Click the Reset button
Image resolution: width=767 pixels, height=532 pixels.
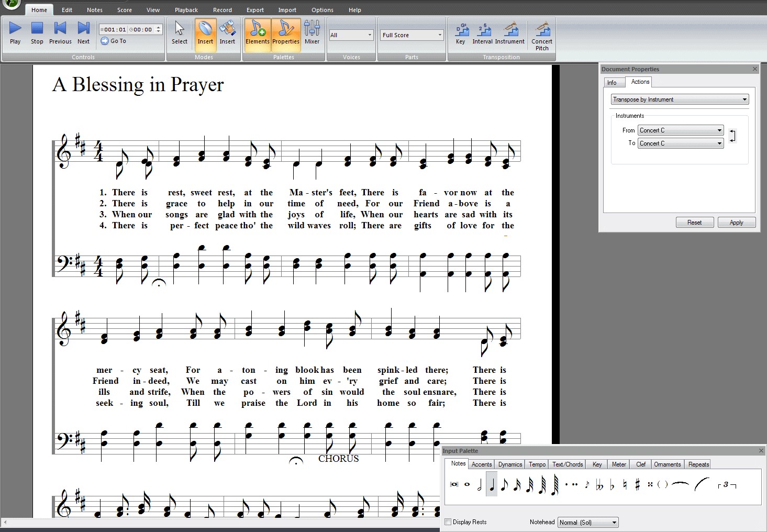pos(694,223)
